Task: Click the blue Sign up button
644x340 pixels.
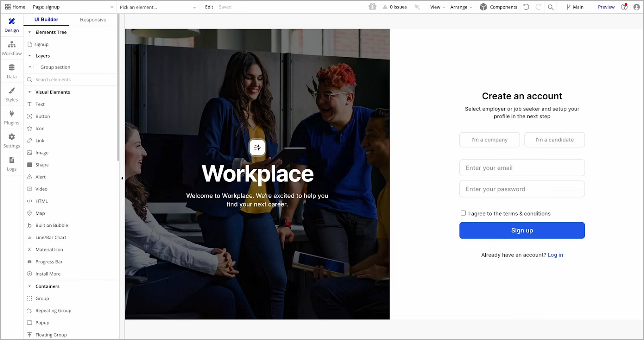Action: coord(522,230)
